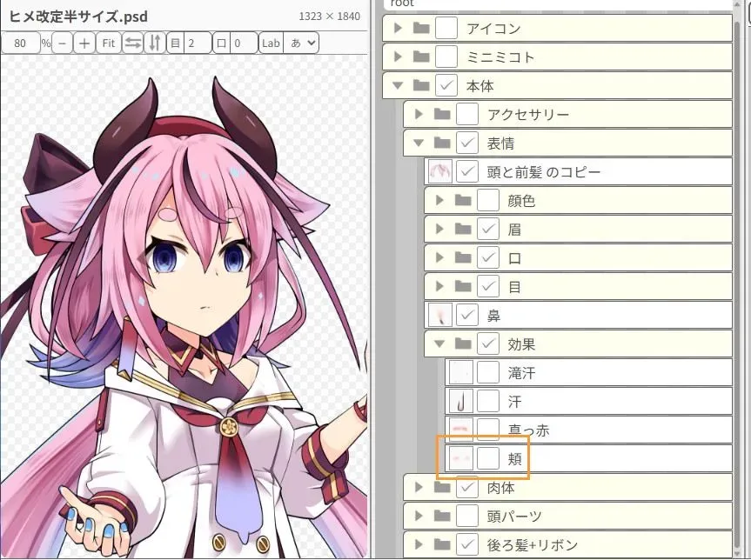The width and height of the screenshot is (751, 560).
Task: Expand the ミニミコト folder
Action: pyautogui.click(x=398, y=57)
